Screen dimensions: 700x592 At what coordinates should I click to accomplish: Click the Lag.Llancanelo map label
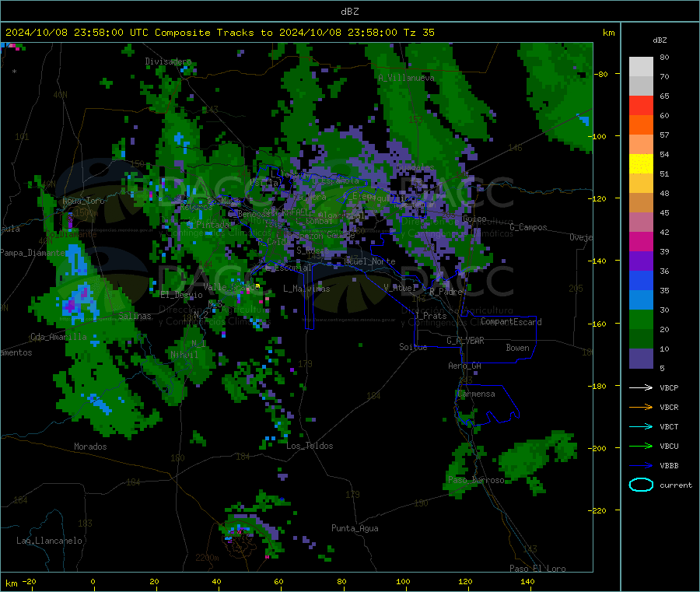tap(49, 541)
